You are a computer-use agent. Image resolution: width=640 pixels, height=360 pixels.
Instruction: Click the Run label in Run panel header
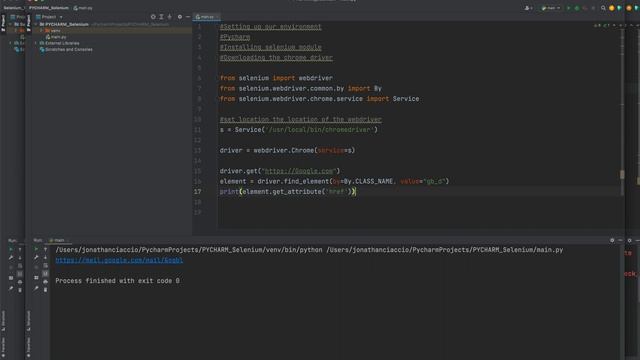[38, 240]
